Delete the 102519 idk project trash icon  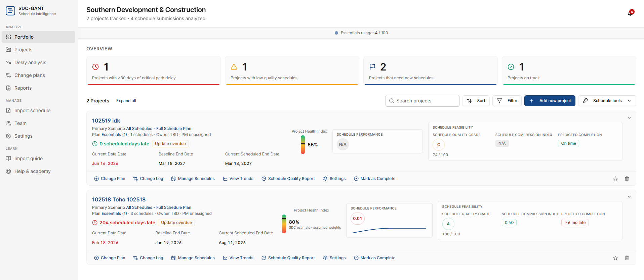click(627, 179)
